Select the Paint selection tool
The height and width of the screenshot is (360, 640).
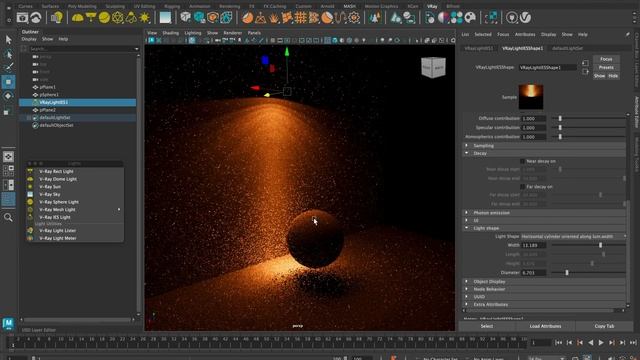[x=8, y=67]
